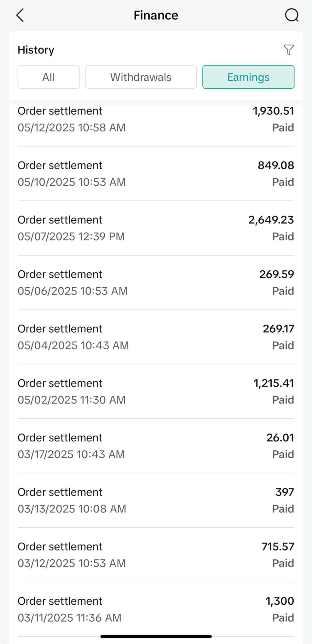
Task: Tap the iOS home indicator bar
Action: pyautogui.click(x=156, y=636)
